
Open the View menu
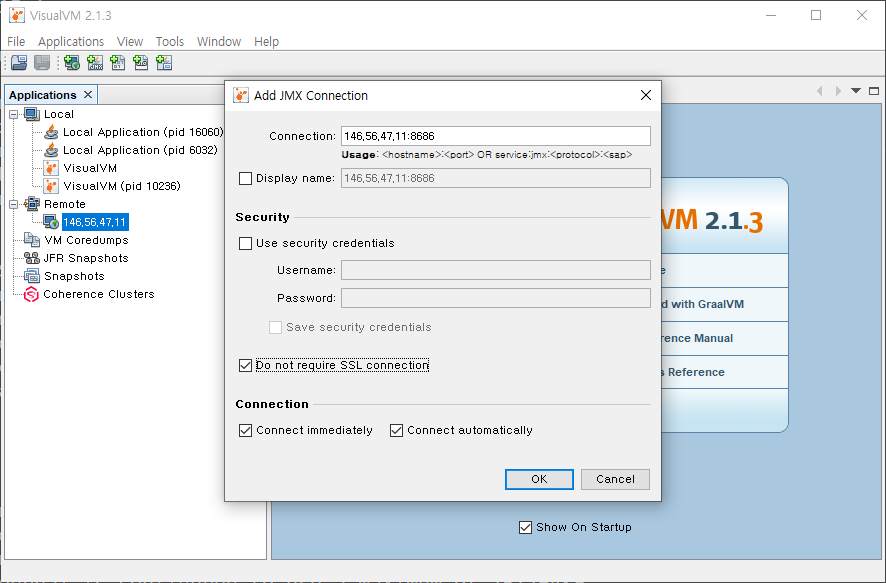130,42
